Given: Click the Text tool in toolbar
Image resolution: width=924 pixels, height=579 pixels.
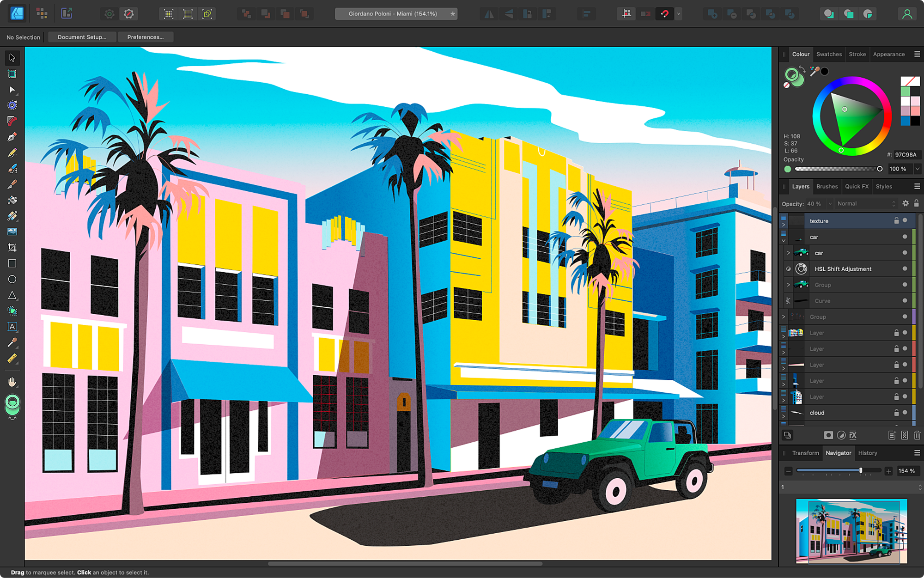Looking at the screenshot, I should click(12, 327).
